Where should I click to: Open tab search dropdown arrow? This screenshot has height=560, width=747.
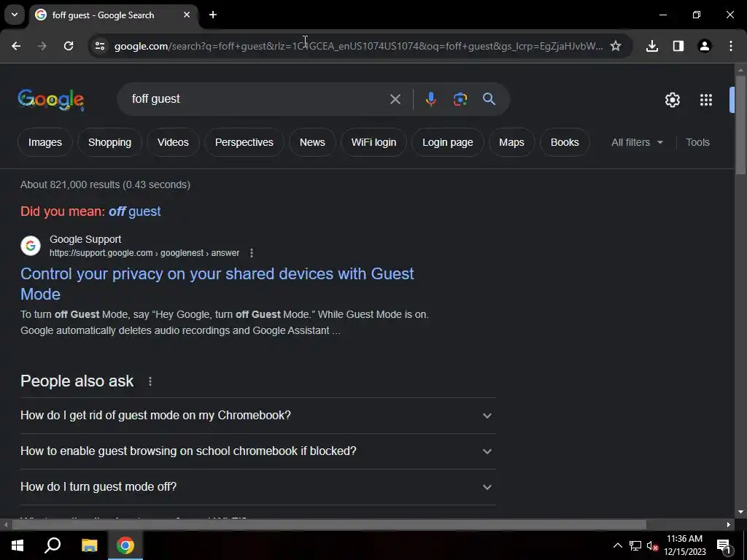15,15
